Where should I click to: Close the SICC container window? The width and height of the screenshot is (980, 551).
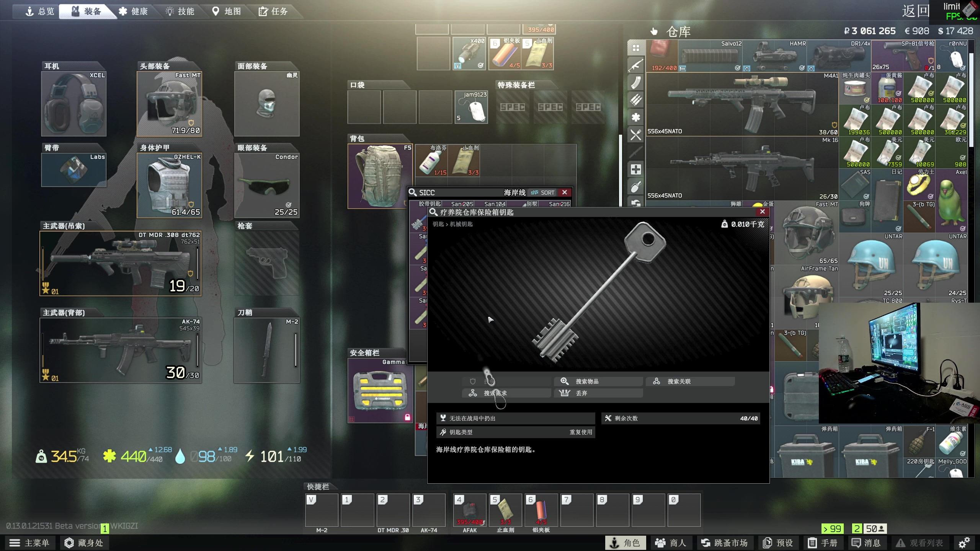[565, 192]
